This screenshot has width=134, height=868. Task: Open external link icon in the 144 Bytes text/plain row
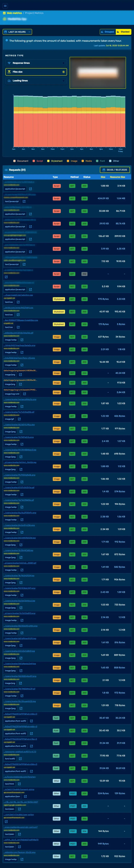point(19,834)
